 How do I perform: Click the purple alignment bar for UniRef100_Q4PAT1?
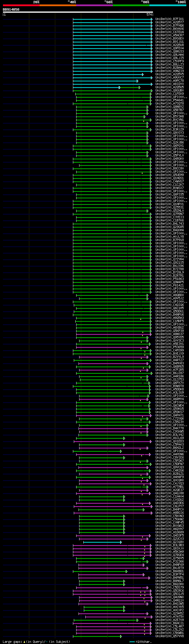point(113,415)
